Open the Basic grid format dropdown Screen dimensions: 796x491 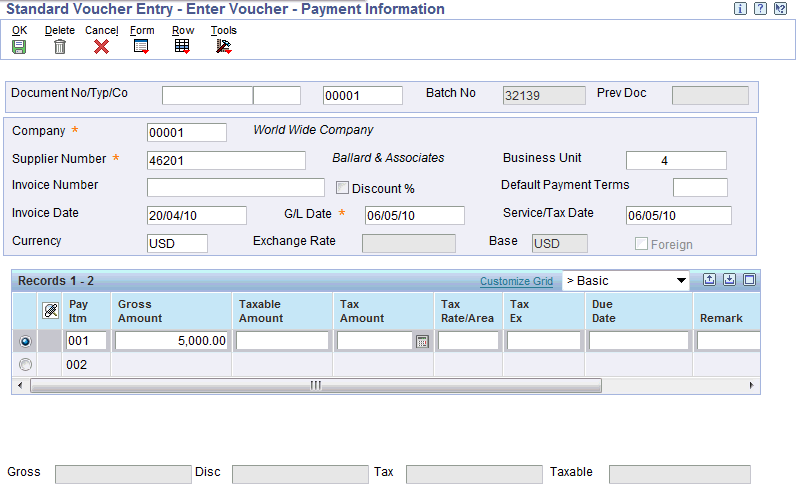click(x=626, y=281)
